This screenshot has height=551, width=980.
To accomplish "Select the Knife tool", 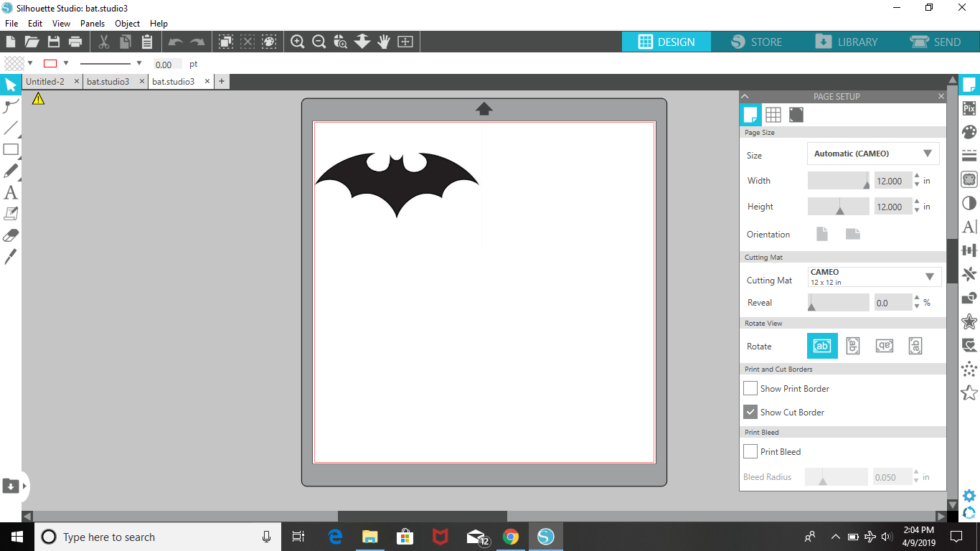I will [x=11, y=257].
